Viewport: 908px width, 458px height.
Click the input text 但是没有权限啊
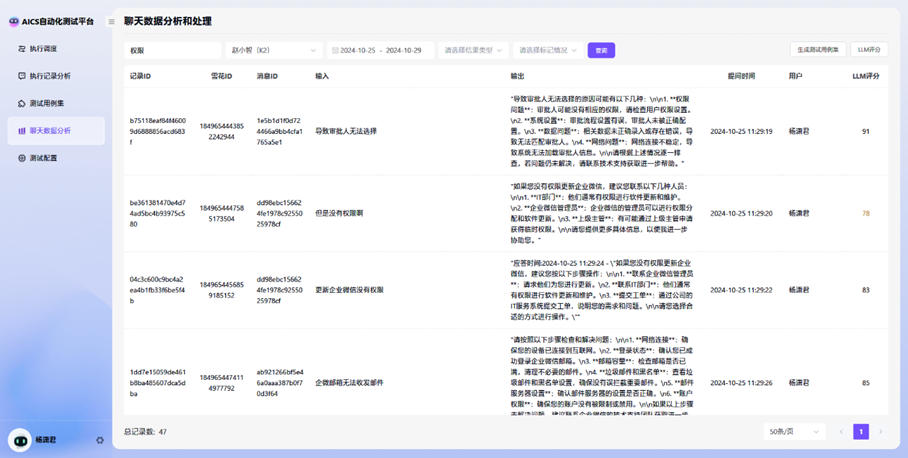tap(339, 213)
